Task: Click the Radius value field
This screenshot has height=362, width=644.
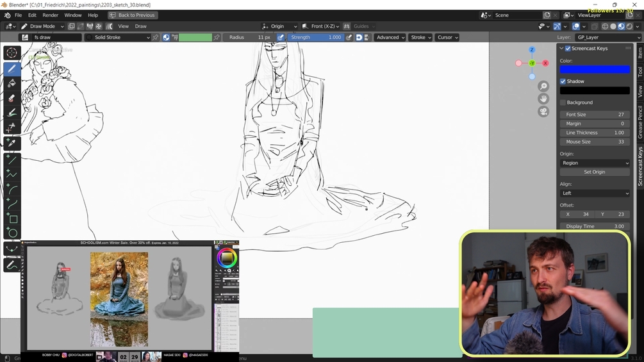Action: (249, 37)
